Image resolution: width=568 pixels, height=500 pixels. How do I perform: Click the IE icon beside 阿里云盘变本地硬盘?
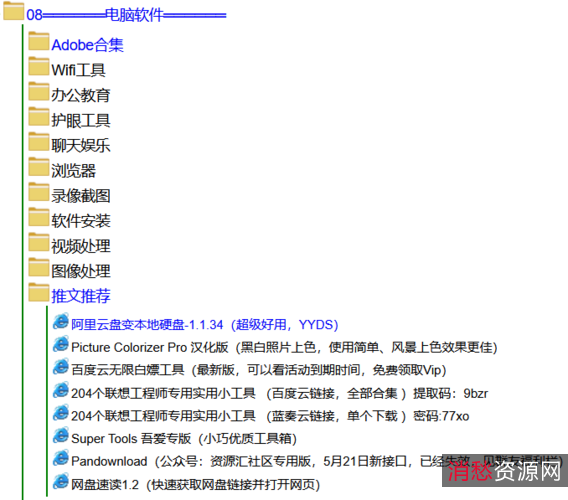pyautogui.click(x=60, y=321)
